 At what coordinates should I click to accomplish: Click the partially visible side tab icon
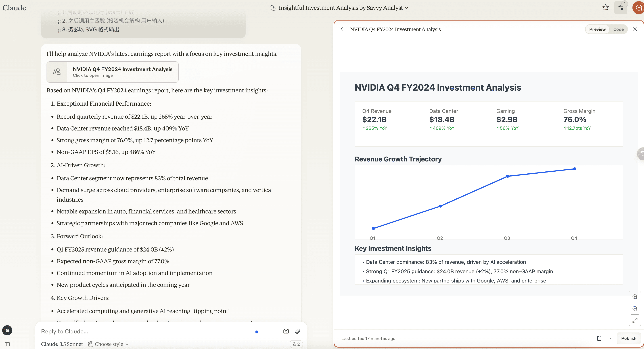(641, 154)
